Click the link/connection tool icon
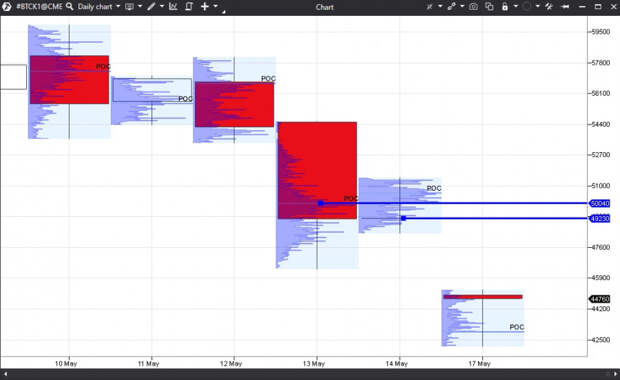The width and height of the screenshot is (620, 380). (x=452, y=6)
